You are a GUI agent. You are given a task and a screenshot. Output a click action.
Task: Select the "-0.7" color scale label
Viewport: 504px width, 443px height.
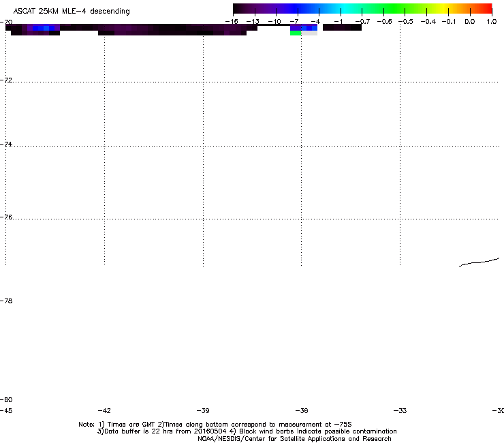pos(362,22)
